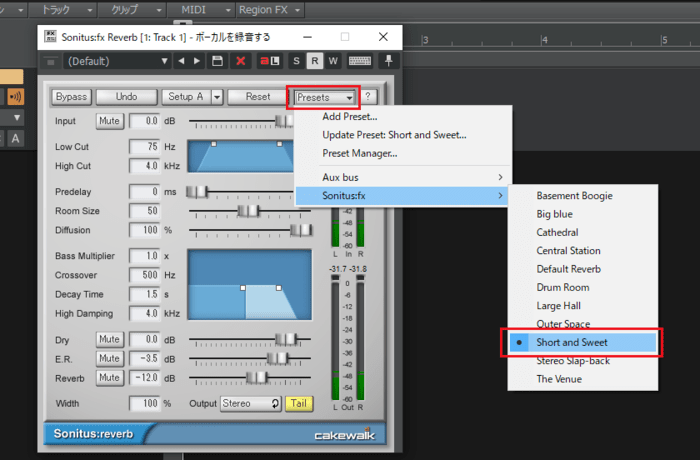Open the Region FX menu dropdown
The image size is (700, 460).
(x=270, y=10)
